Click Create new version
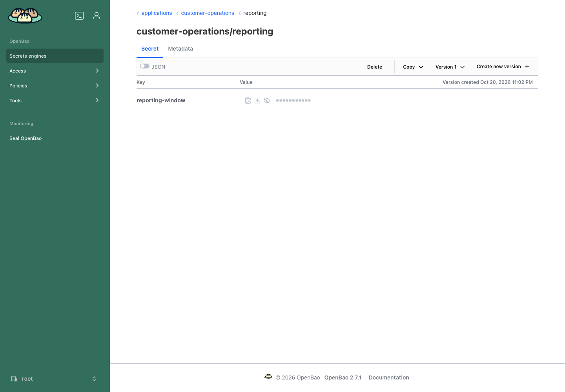 click(x=503, y=67)
